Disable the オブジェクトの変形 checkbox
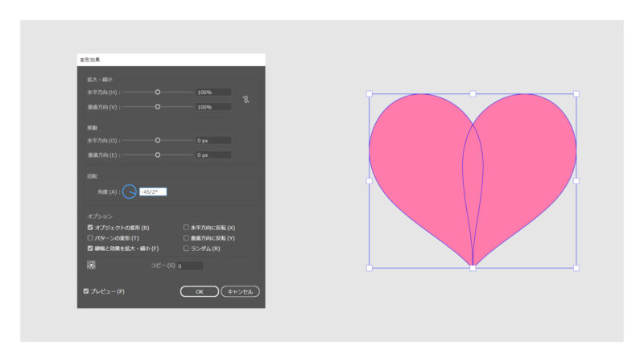The image size is (644, 362). click(90, 228)
